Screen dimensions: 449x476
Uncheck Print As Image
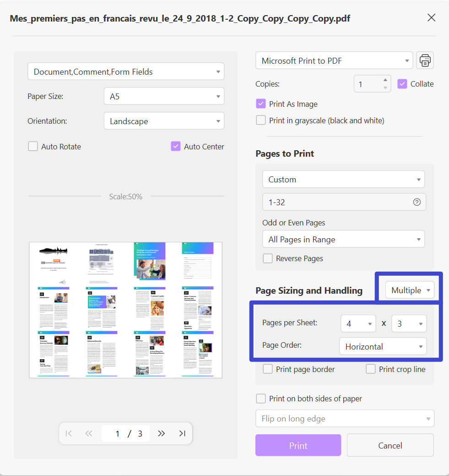[261, 104]
